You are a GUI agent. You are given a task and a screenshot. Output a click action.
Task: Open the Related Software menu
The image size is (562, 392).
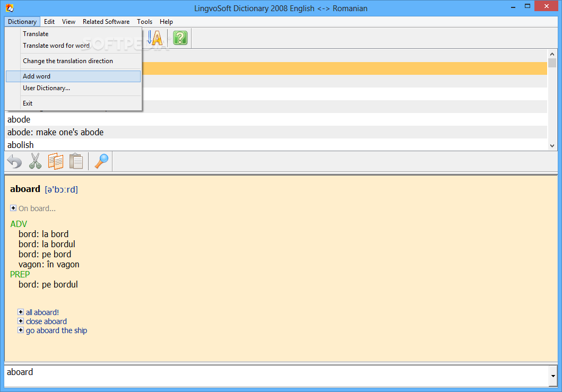pos(106,22)
